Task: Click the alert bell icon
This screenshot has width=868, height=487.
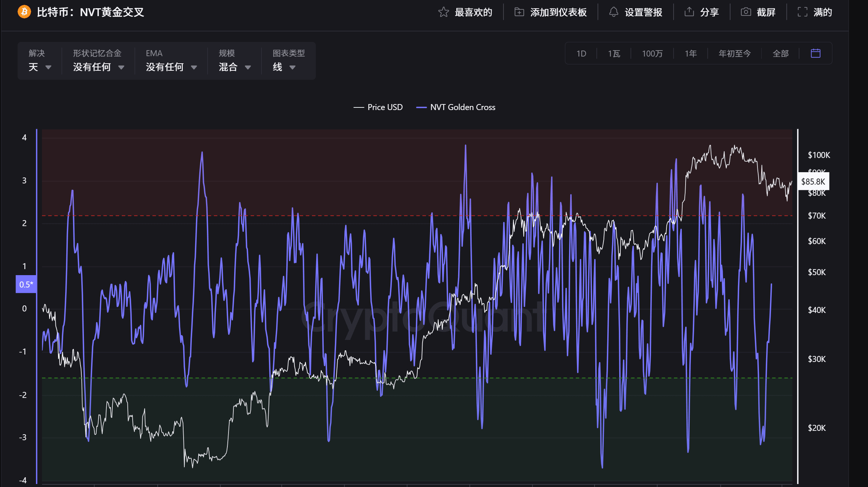Action: point(614,12)
